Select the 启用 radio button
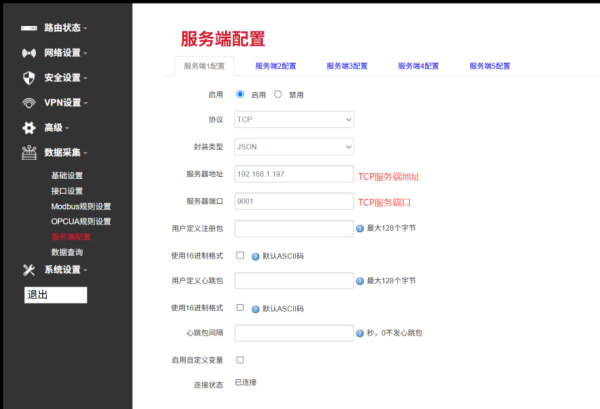 coord(240,94)
